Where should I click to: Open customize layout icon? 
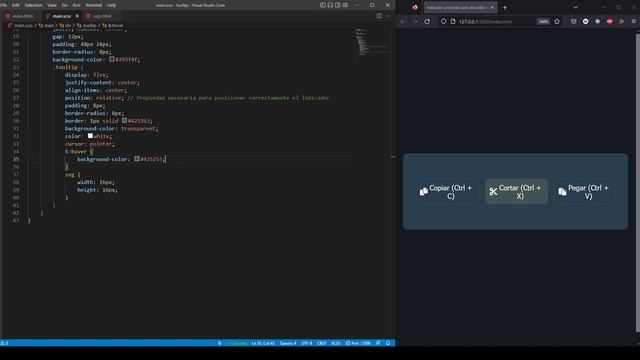point(345,5)
